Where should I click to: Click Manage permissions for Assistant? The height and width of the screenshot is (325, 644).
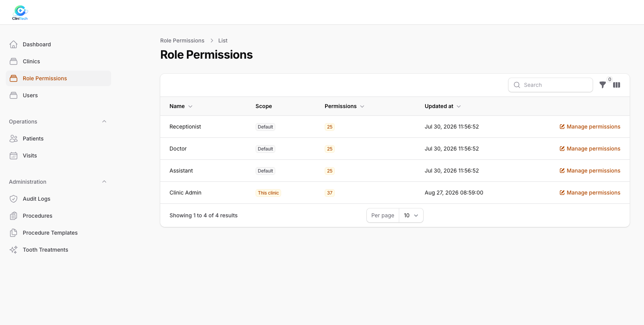590,171
